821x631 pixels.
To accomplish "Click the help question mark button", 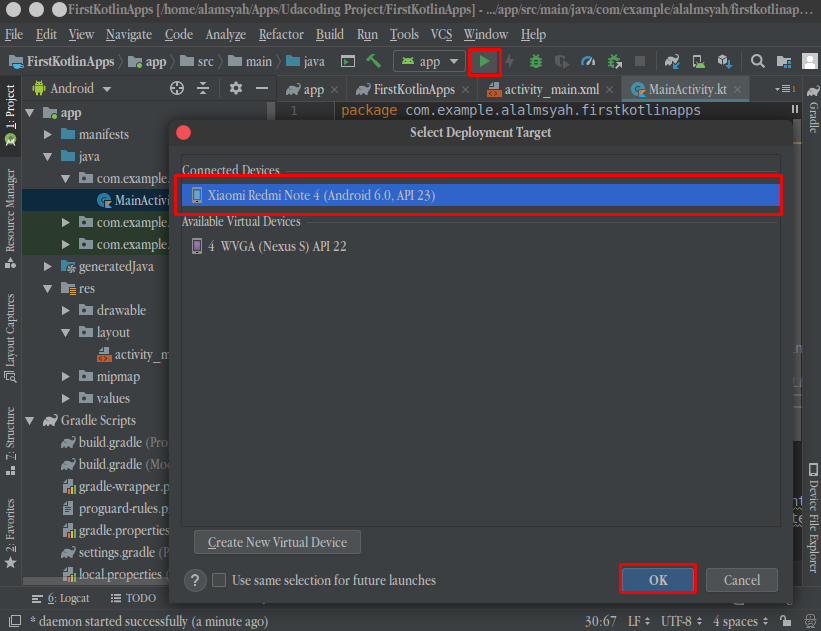I will coord(195,580).
